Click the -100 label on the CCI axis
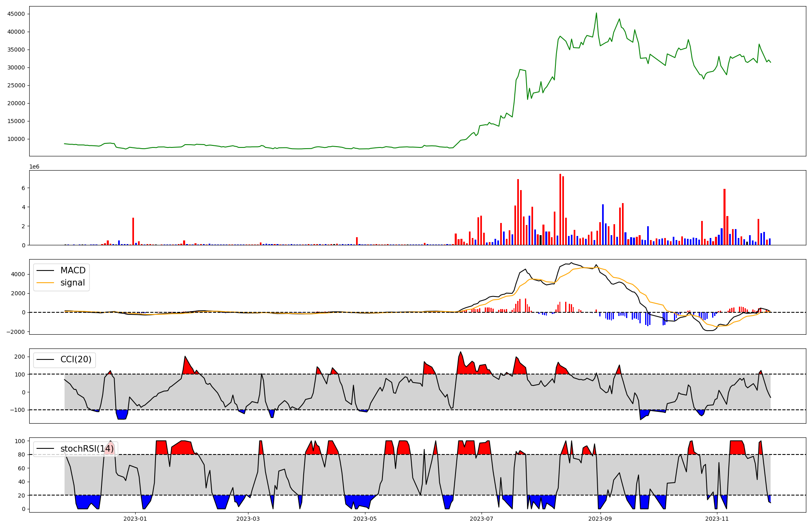 click(17, 410)
